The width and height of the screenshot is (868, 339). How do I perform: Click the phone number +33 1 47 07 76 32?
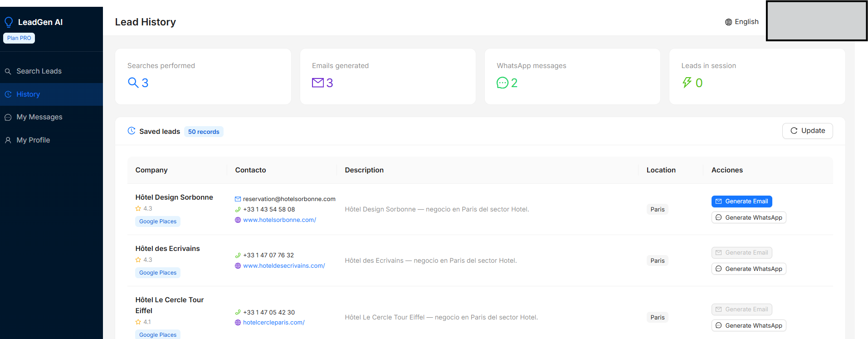click(268, 255)
